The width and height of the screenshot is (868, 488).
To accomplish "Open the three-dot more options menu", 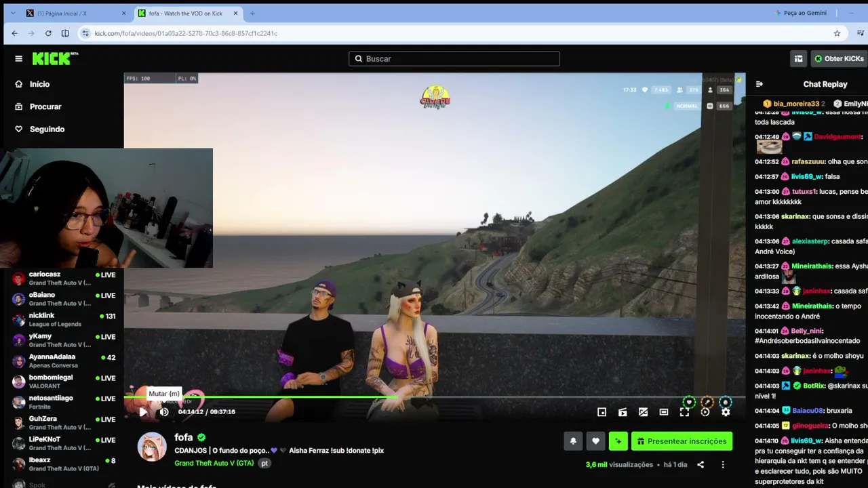I will click(723, 465).
